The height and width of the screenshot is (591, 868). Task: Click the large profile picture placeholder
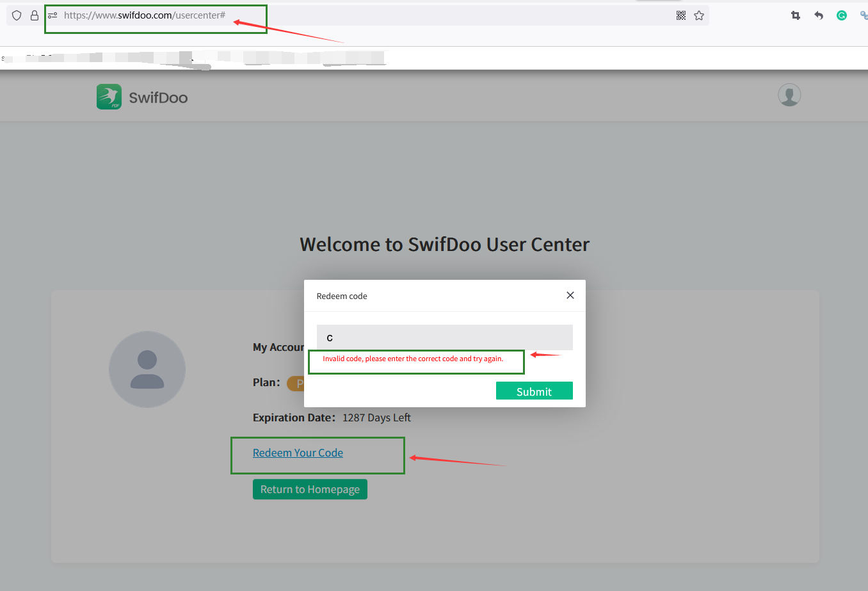[x=147, y=369]
